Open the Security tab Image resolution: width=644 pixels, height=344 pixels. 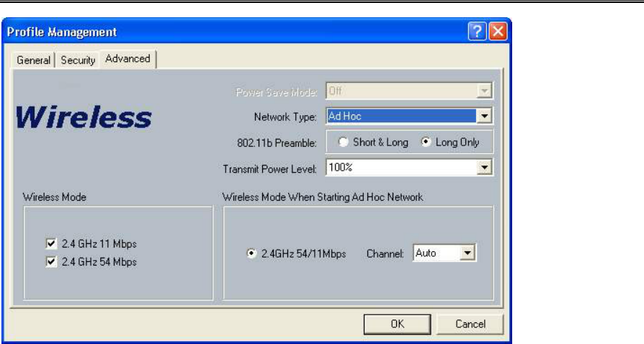point(78,60)
